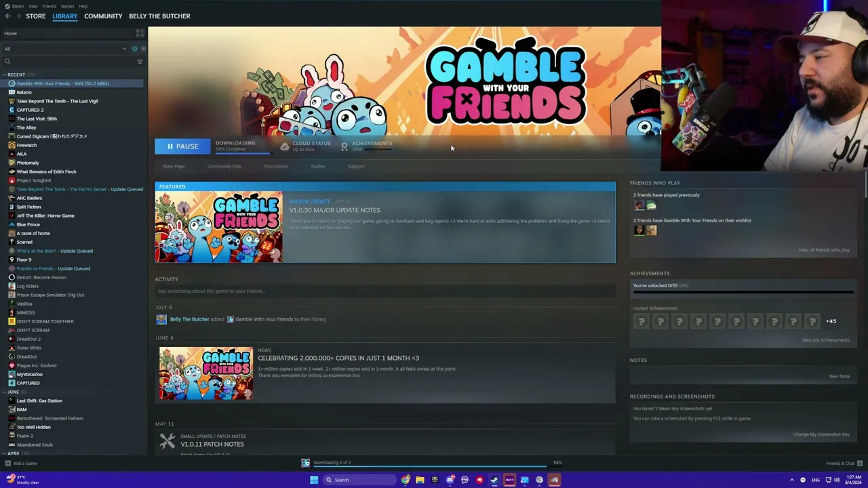Image resolution: width=868 pixels, height=488 pixels.
Task: Open Chrome from the taskbar
Action: pyautogui.click(x=406, y=480)
